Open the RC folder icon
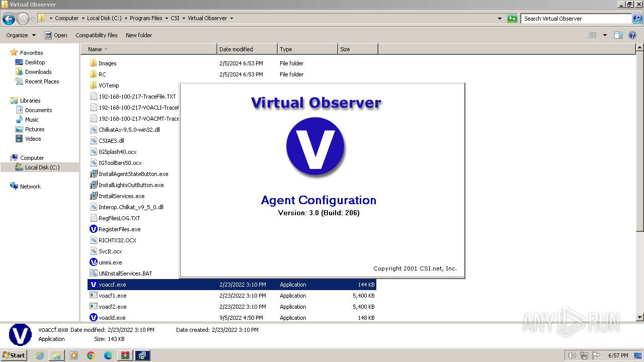The image size is (644, 362). pyautogui.click(x=93, y=74)
